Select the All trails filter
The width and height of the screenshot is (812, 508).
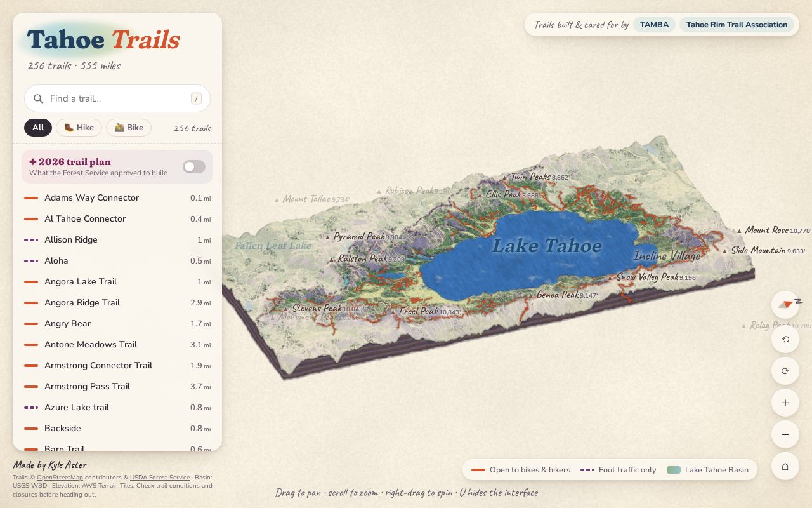(38, 128)
